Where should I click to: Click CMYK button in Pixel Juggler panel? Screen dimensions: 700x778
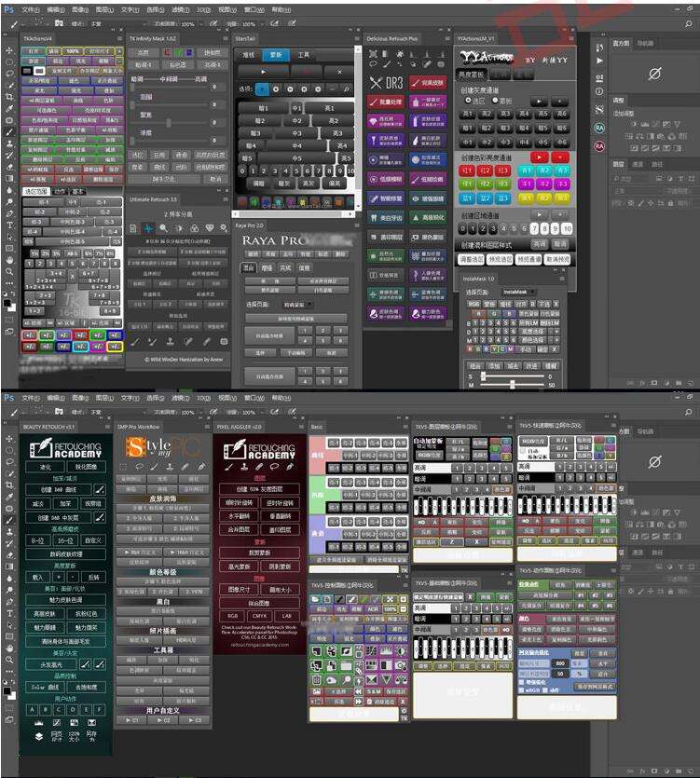259,616
